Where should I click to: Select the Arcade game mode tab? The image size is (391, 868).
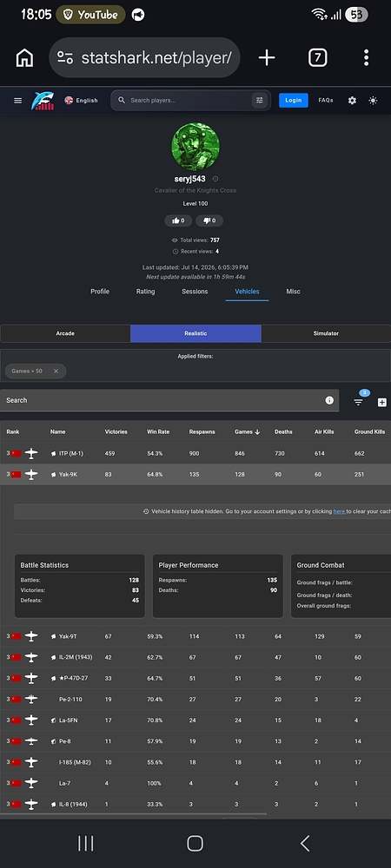[65, 333]
